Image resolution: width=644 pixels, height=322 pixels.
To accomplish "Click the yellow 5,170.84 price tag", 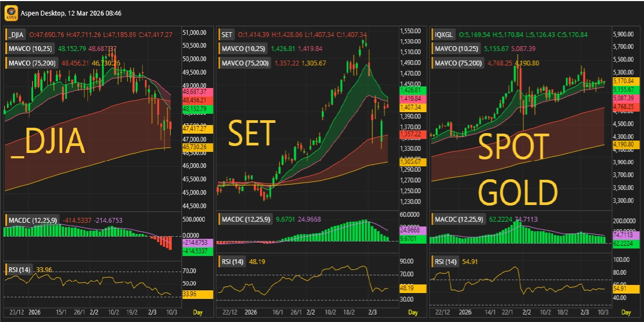I will (623, 80).
